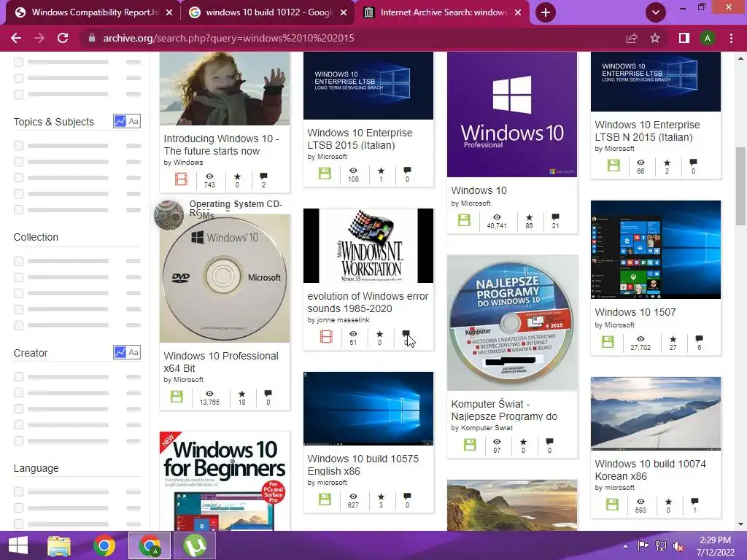The height and width of the screenshot is (560, 747).
Task: Show Topics & Subjects chart view
Action: click(120, 122)
